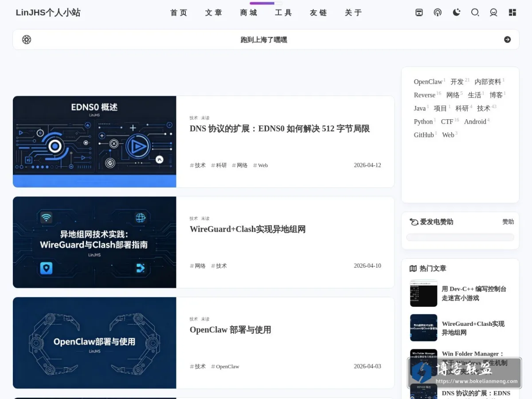This screenshot has width=532, height=399.
Task: Select the 科研 tag in the tag cloud
Action: [x=464, y=108]
